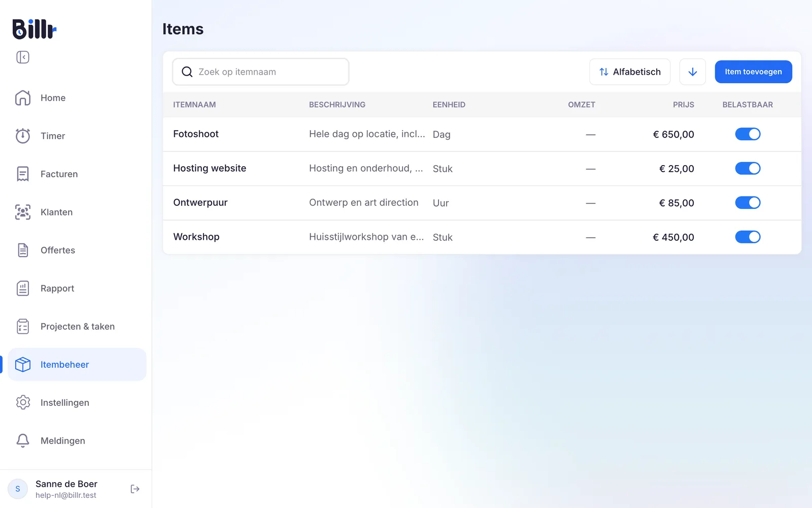Click the Itembeheer box icon
The image size is (812, 508).
coord(23,364)
